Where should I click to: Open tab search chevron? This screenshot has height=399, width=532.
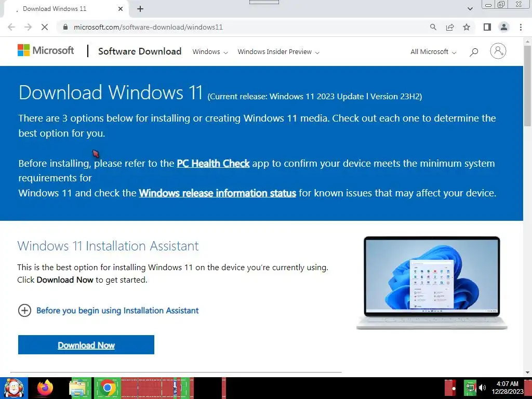470,9
